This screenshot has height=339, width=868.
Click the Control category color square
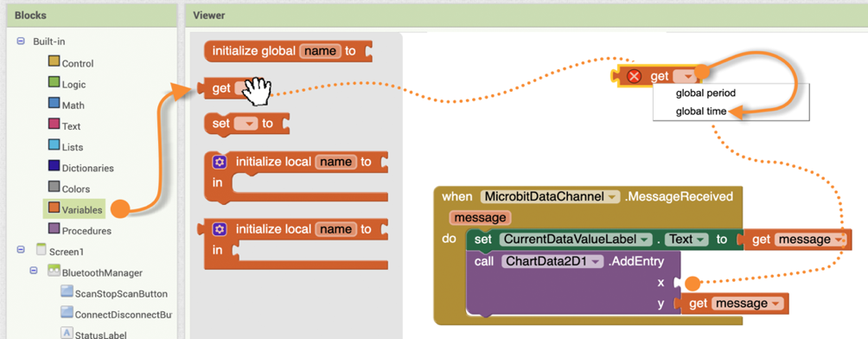[x=54, y=61]
